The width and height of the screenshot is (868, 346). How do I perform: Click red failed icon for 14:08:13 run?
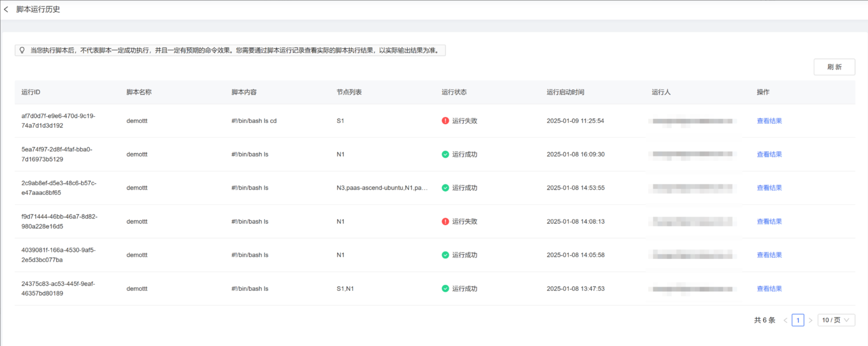(445, 221)
